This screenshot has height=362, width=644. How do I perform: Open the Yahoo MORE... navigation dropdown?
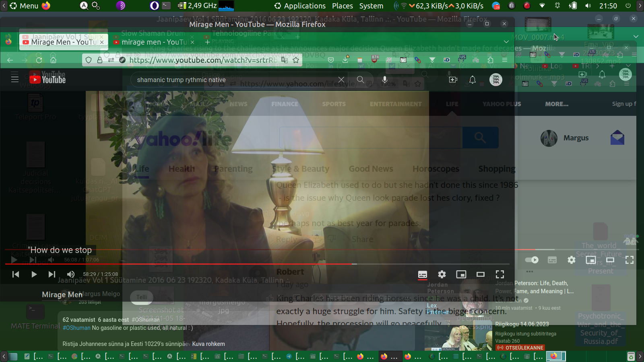(557, 104)
